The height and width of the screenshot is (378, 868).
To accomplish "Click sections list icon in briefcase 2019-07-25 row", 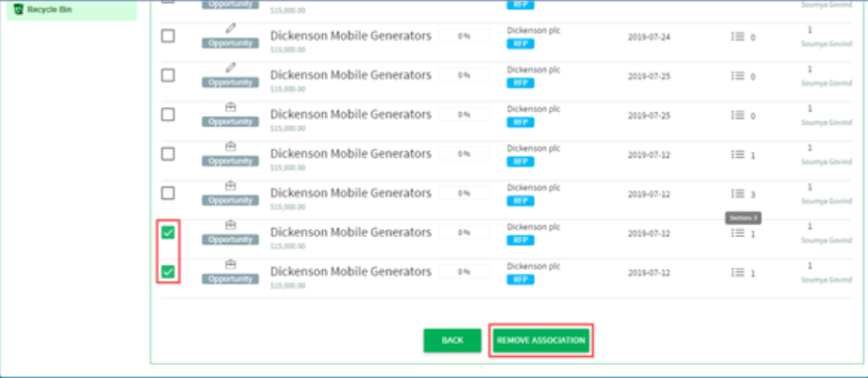I will tap(737, 115).
